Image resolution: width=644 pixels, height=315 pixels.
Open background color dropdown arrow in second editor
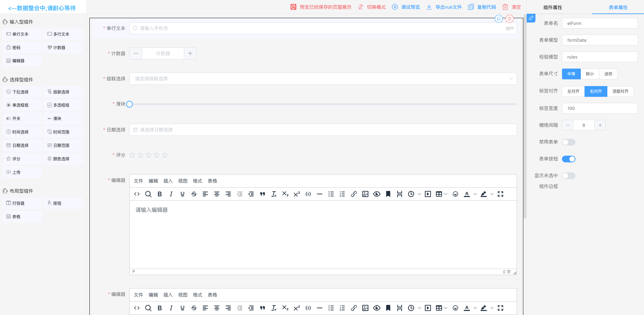pos(492,308)
